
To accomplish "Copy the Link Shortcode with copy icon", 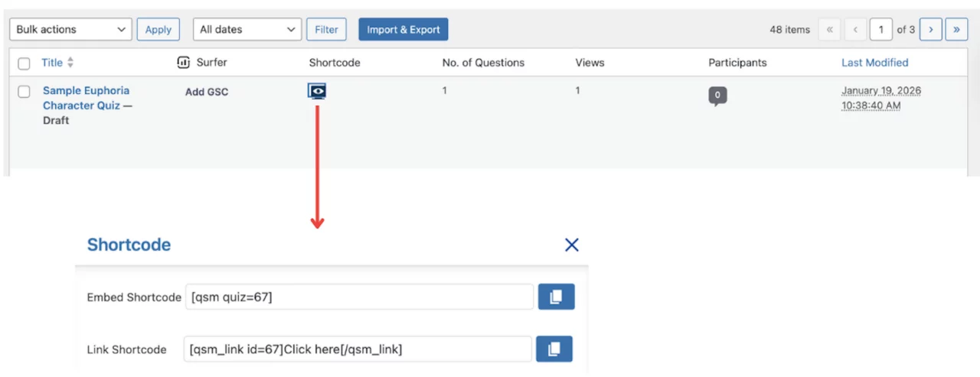I will (554, 349).
